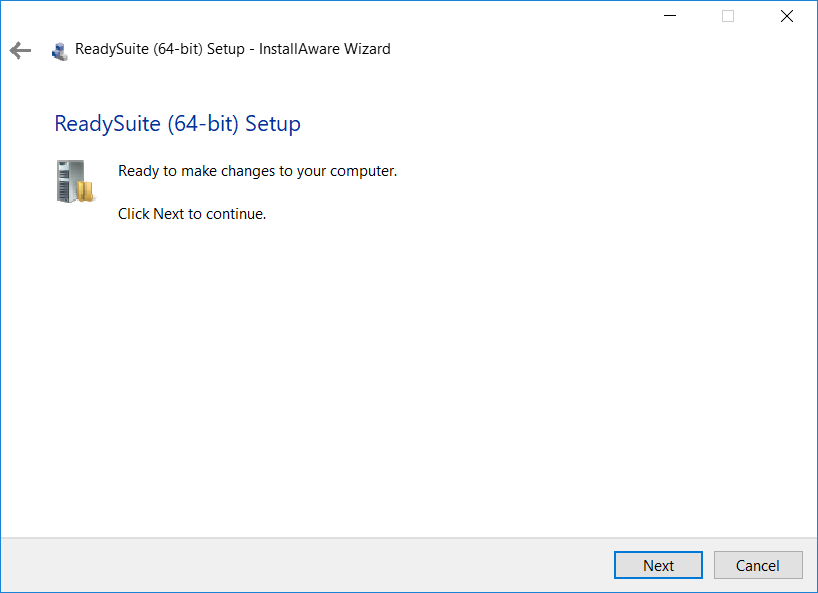Click InstallAware Wizard text in title bar
The width and height of the screenshot is (818, 593).
[x=324, y=49]
